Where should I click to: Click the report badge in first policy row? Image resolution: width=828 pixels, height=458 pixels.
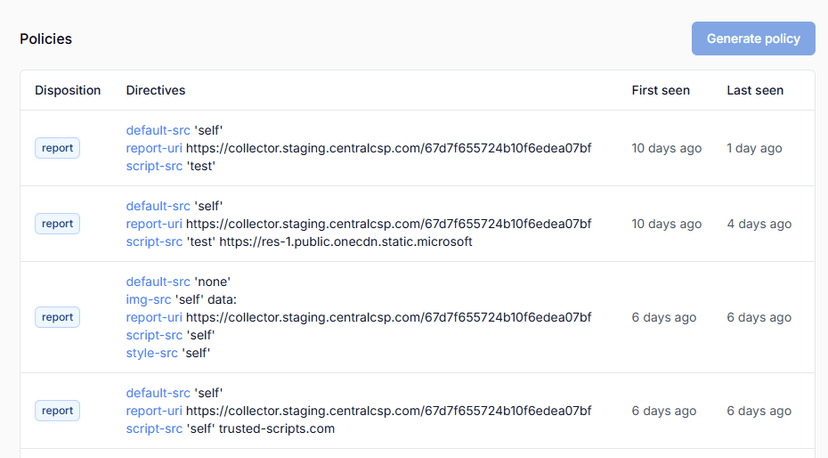click(x=58, y=148)
